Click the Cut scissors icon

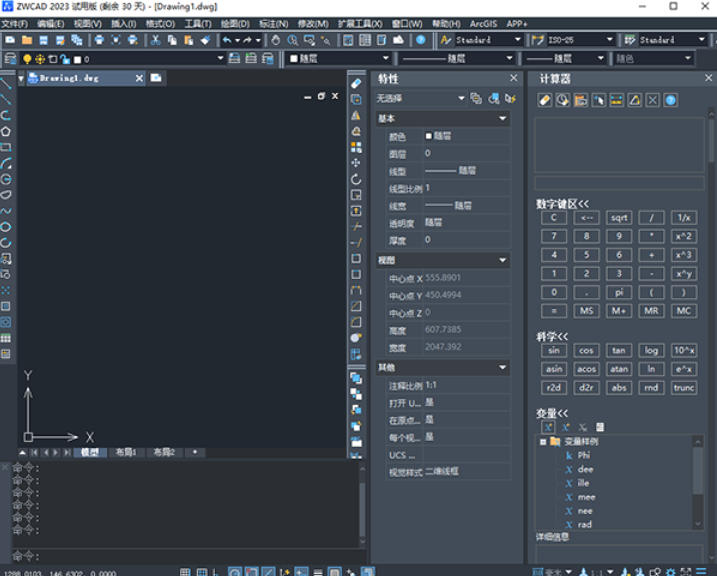[x=155, y=40]
